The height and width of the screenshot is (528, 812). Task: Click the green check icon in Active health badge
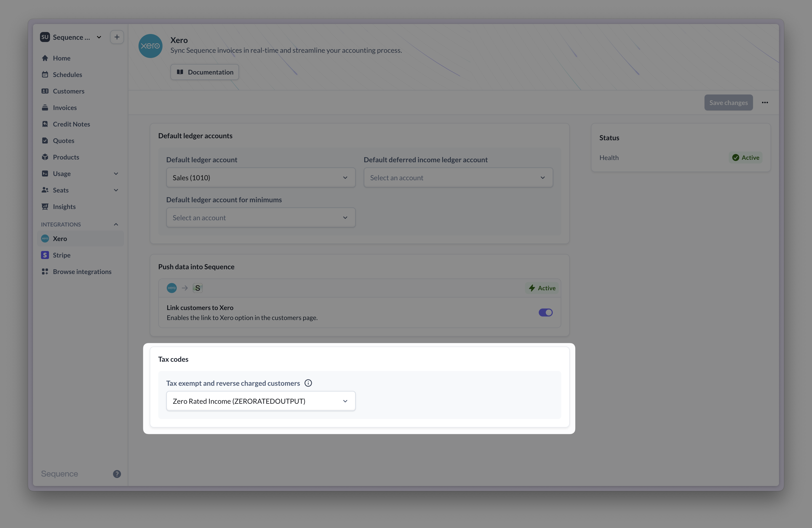735,157
